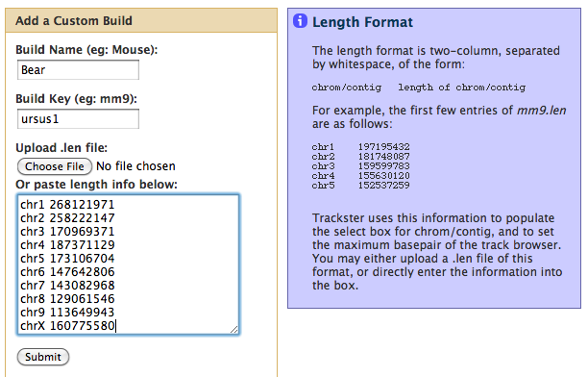The height and width of the screenshot is (377, 588).
Task: Click the 'chr4 187371129' line in the textarea
Action: point(67,245)
